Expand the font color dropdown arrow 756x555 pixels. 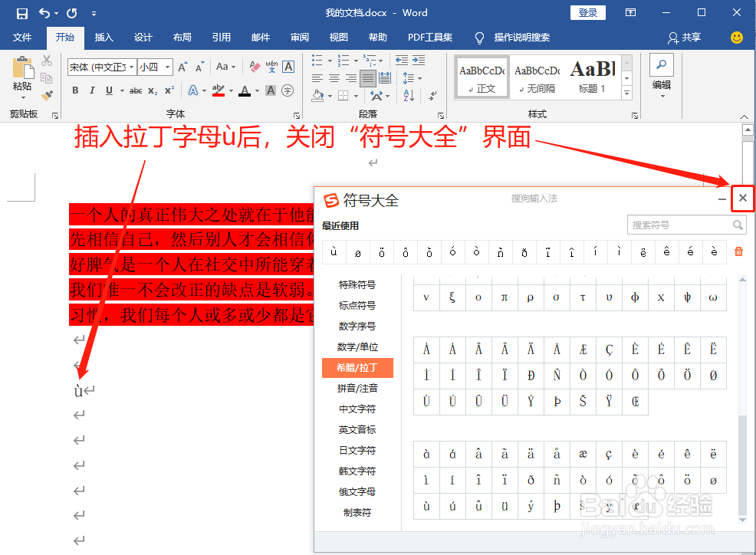[255, 90]
